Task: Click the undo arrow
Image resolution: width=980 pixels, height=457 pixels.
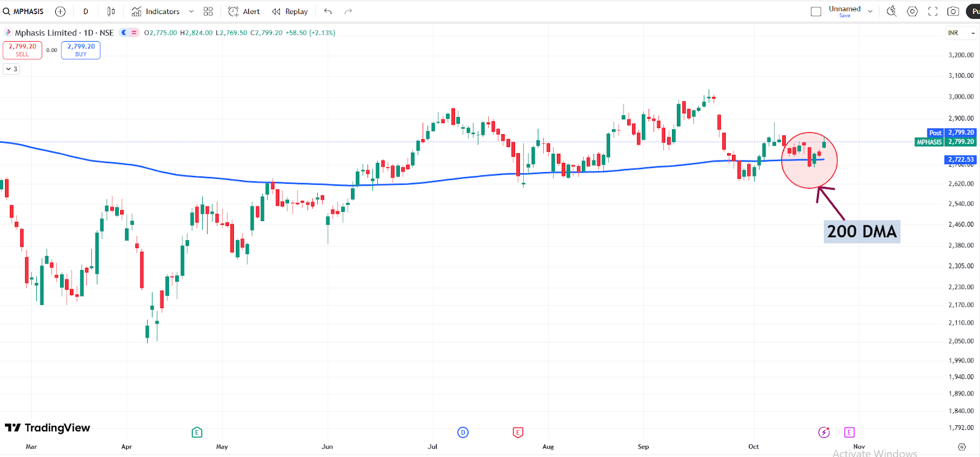Action: click(x=328, y=12)
